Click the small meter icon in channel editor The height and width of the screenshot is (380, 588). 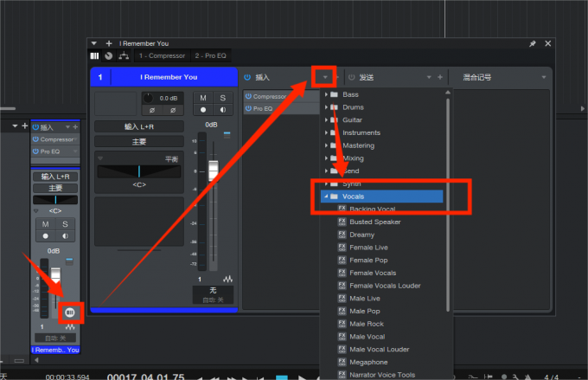point(227,135)
